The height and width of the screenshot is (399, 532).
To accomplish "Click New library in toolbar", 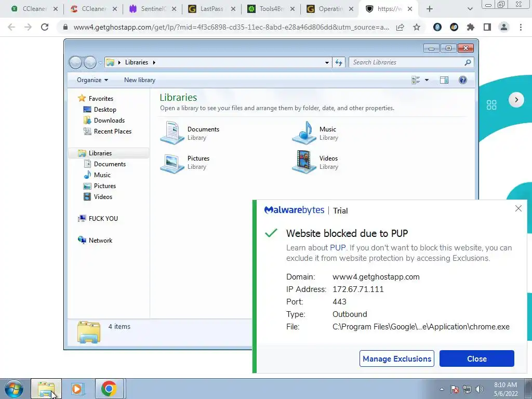I will (139, 80).
